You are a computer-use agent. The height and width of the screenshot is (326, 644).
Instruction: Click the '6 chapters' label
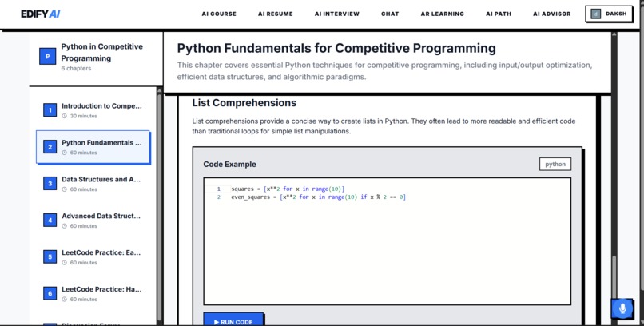(x=76, y=69)
